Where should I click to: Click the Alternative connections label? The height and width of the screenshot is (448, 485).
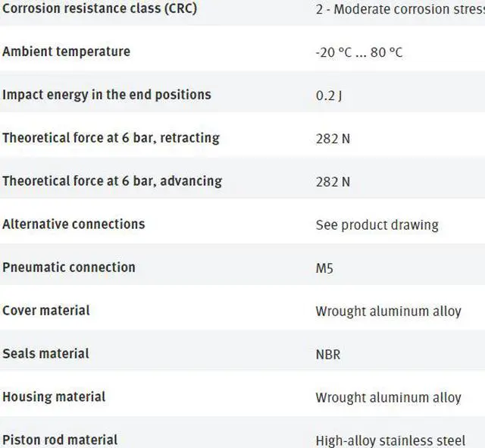74,224
